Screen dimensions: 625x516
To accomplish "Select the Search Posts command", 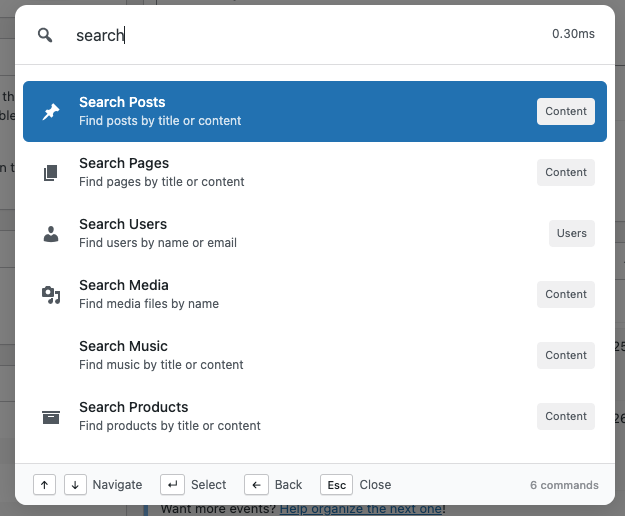I will pyautogui.click(x=315, y=112).
